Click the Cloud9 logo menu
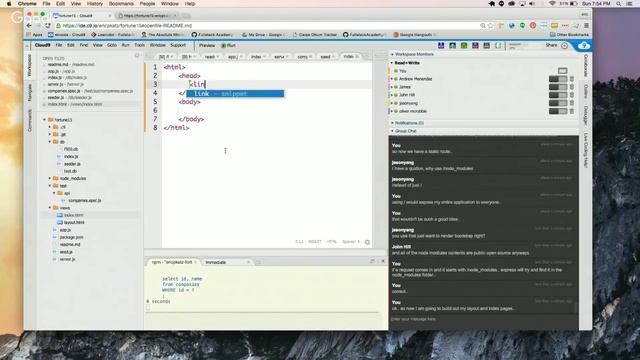 tap(42, 45)
